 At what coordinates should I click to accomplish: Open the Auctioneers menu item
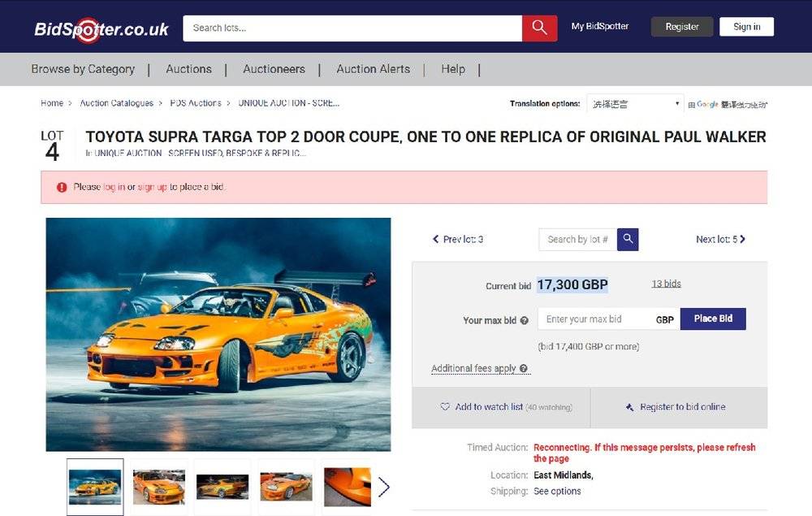pos(274,69)
